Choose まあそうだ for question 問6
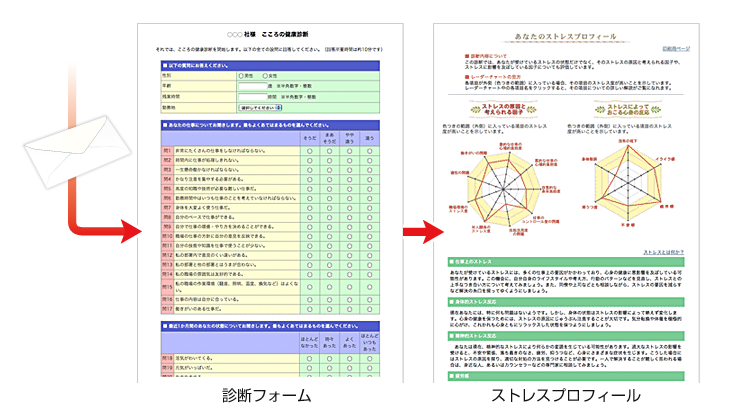Image resolution: width=740 pixels, height=420 pixels. coord(329,198)
